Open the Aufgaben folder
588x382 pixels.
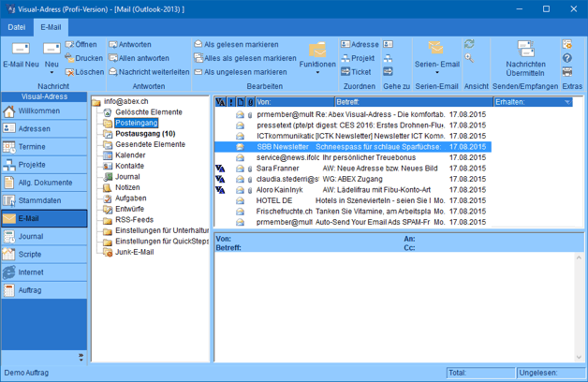pyautogui.click(x=130, y=198)
